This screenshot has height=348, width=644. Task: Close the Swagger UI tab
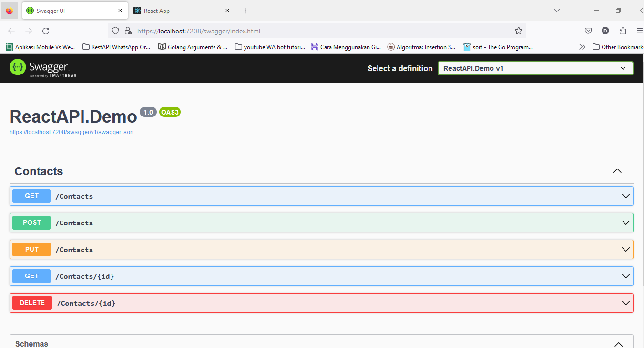(x=120, y=11)
